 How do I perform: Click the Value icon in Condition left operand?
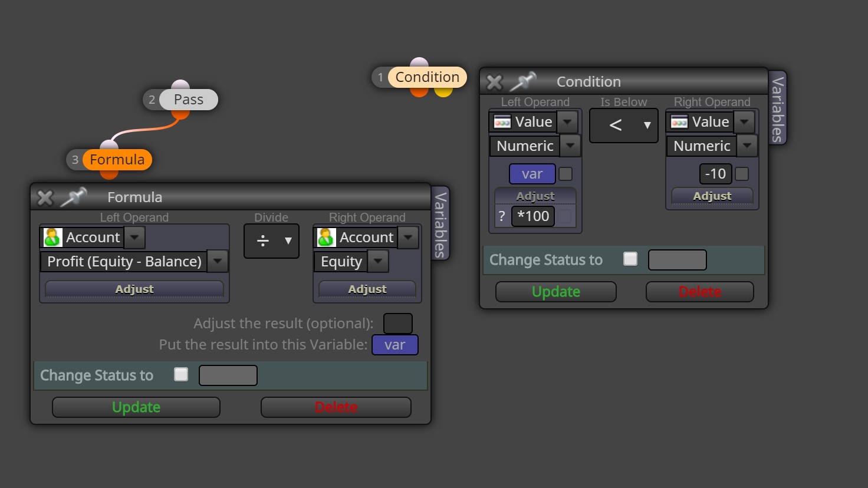pos(502,122)
